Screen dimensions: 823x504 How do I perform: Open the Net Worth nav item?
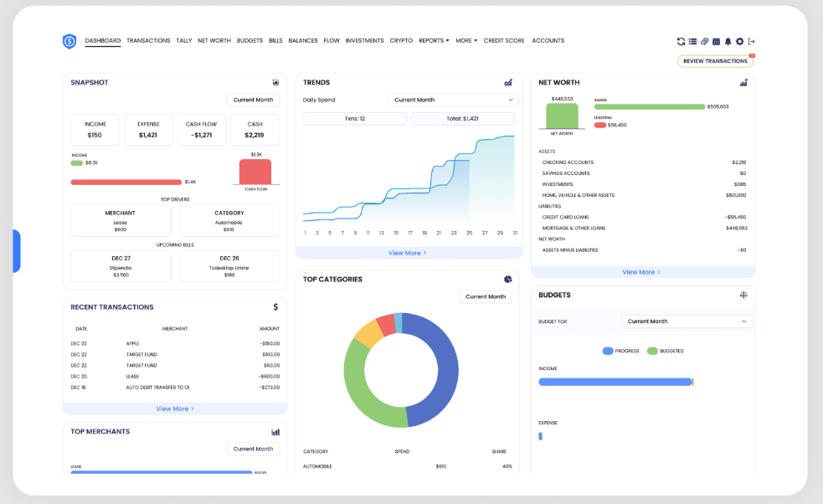(214, 40)
